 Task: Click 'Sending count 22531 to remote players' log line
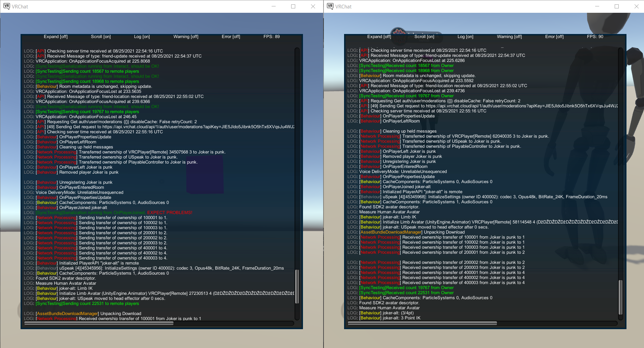pos(81,304)
